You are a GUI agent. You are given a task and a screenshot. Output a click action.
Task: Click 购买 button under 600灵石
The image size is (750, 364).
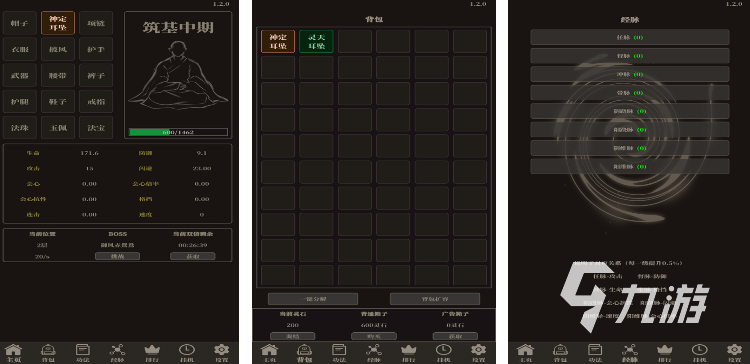(374, 336)
